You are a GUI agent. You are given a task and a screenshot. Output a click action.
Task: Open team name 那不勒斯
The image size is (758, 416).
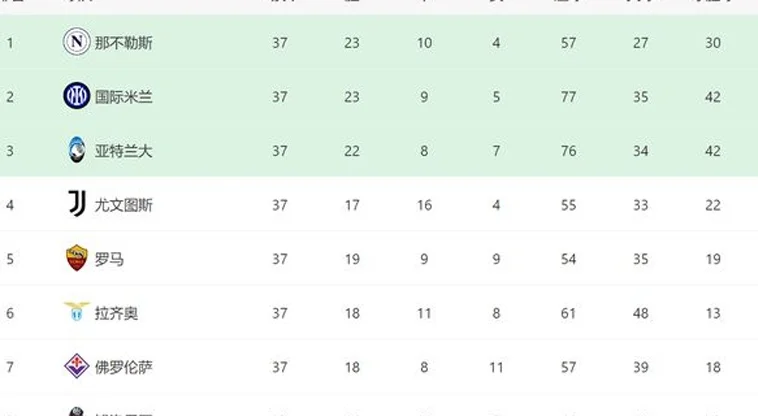point(123,43)
